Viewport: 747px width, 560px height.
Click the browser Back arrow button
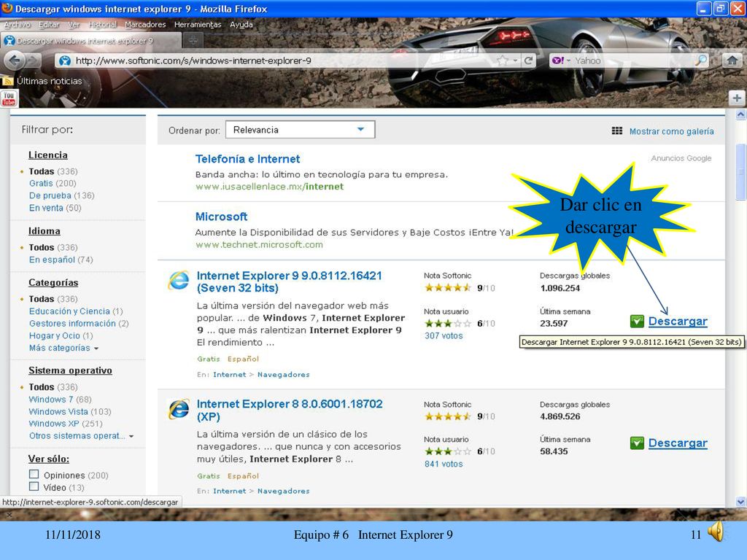click(15, 61)
